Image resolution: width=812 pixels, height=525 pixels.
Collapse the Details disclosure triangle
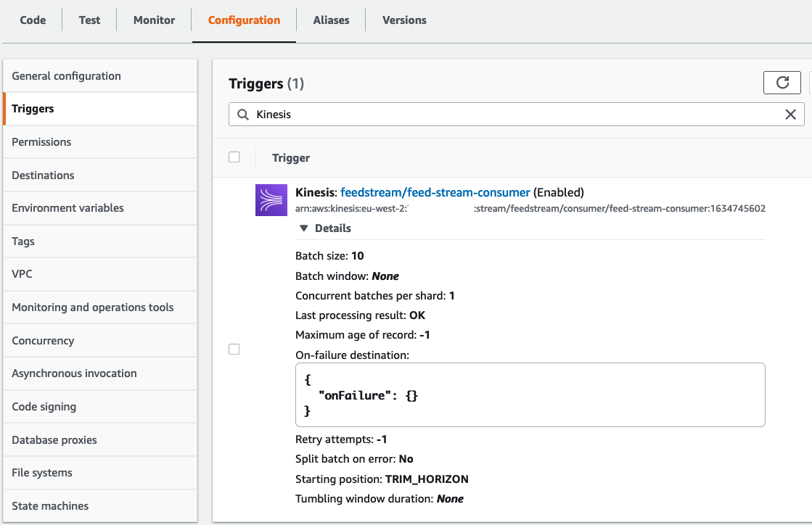pos(304,228)
